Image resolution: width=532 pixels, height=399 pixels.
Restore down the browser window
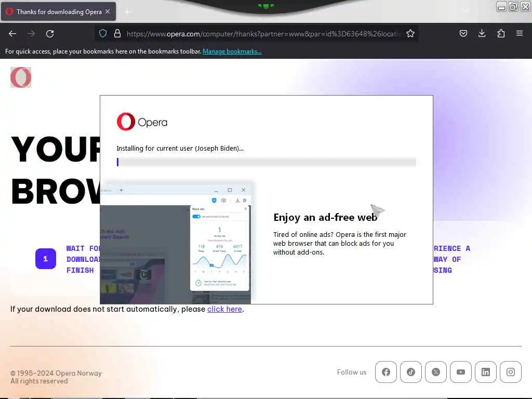point(513,6)
